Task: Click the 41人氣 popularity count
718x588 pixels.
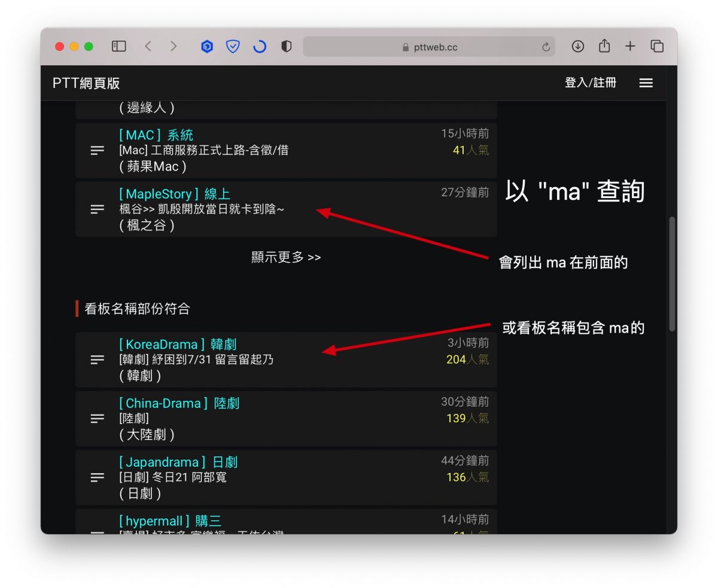Action: tap(471, 150)
